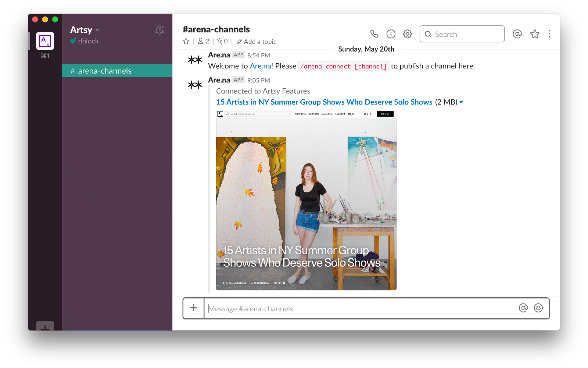Click the 8:54 PM message timestamp
The image size is (588, 368).
coord(259,55)
